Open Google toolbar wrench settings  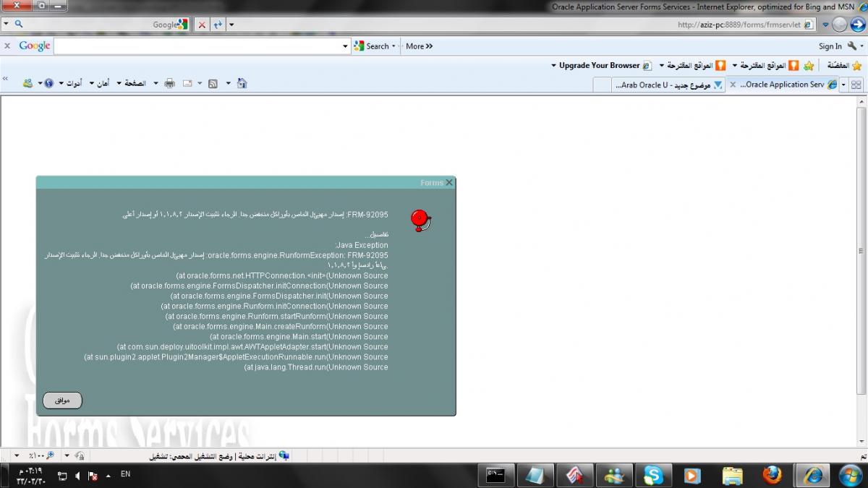coord(852,46)
